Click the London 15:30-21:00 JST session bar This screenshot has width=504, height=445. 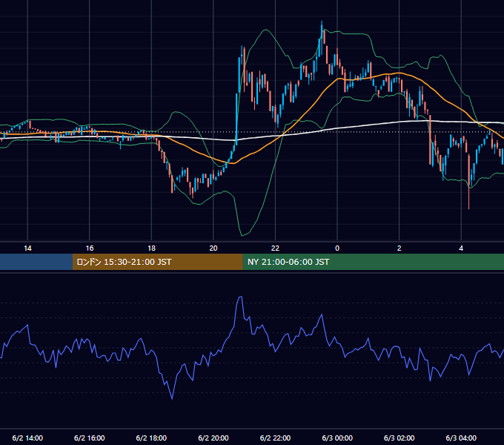pos(157,262)
